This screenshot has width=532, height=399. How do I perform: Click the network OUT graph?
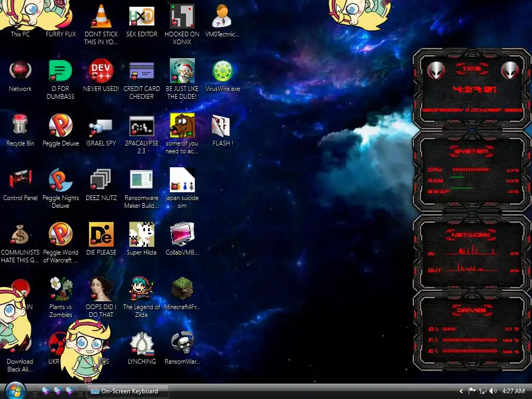[x=472, y=268]
